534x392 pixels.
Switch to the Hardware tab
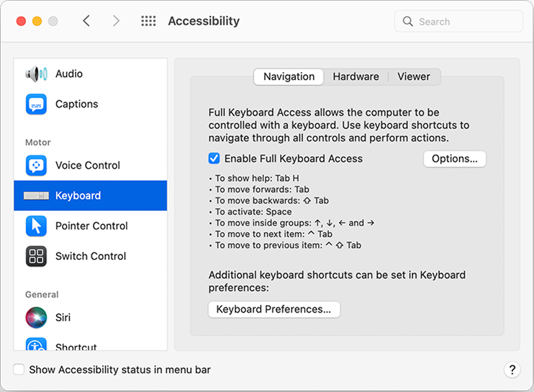(x=356, y=76)
